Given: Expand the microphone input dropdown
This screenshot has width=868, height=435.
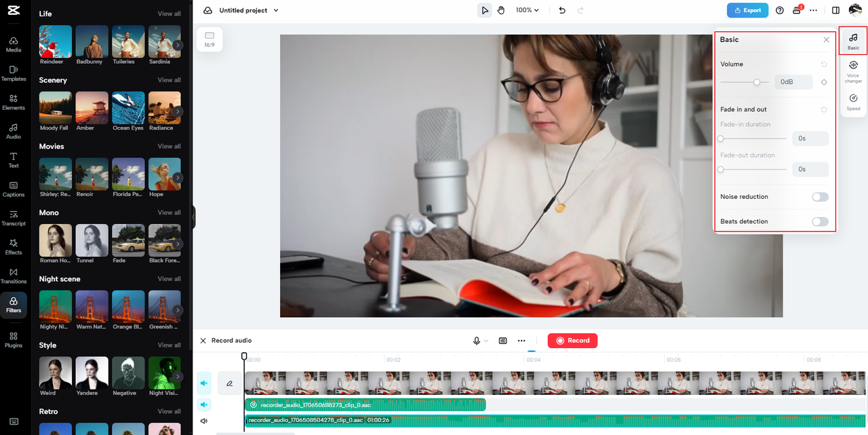Looking at the screenshot, I should (480, 341).
